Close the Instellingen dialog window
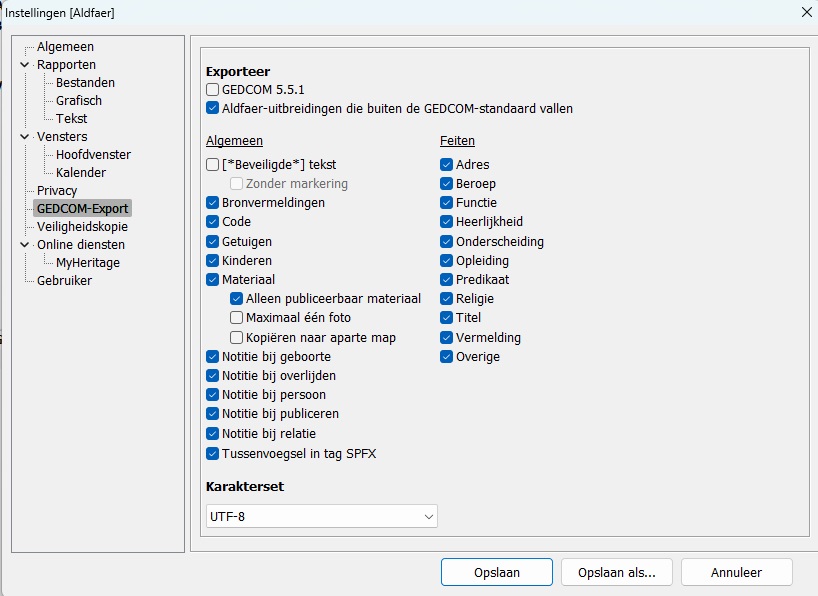This screenshot has height=596, width=818. click(804, 12)
